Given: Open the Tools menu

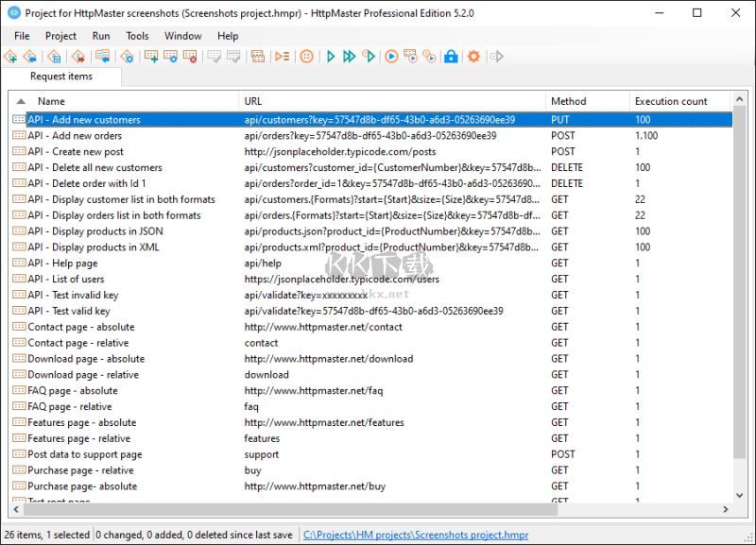Looking at the screenshot, I should (137, 36).
